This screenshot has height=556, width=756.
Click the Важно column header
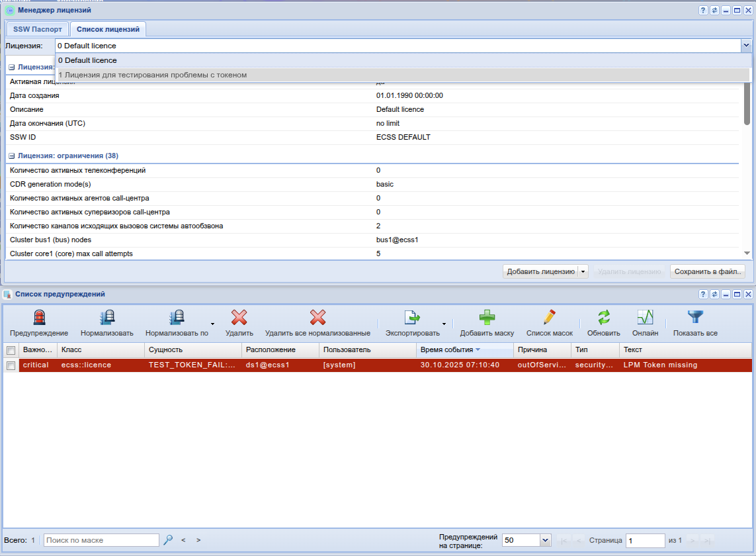38,349
